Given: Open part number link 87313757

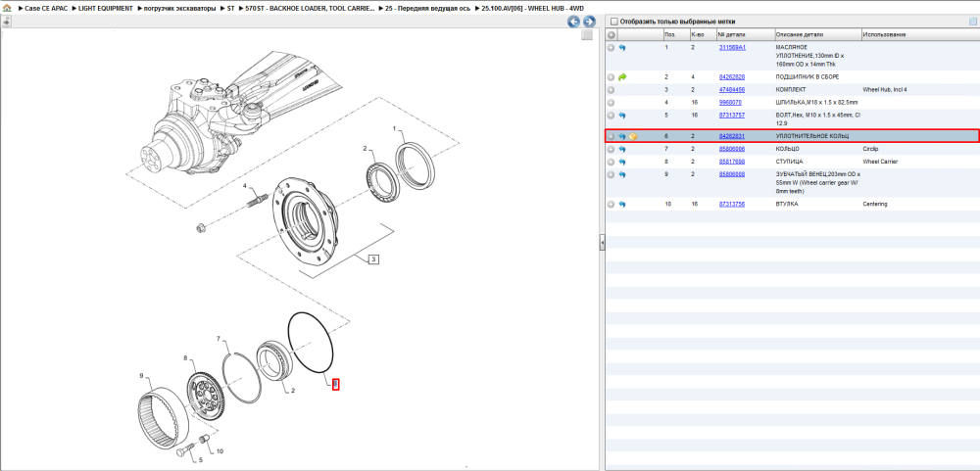Looking at the screenshot, I should pyautogui.click(x=731, y=116).
